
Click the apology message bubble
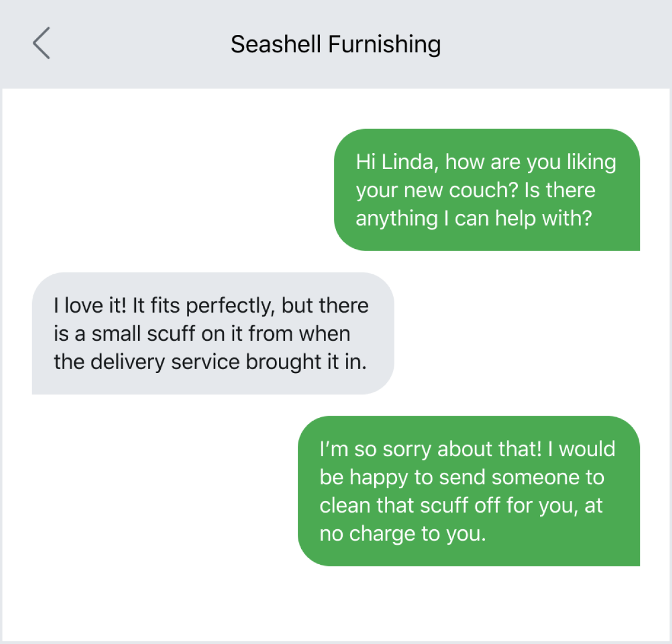click(469, 491)
